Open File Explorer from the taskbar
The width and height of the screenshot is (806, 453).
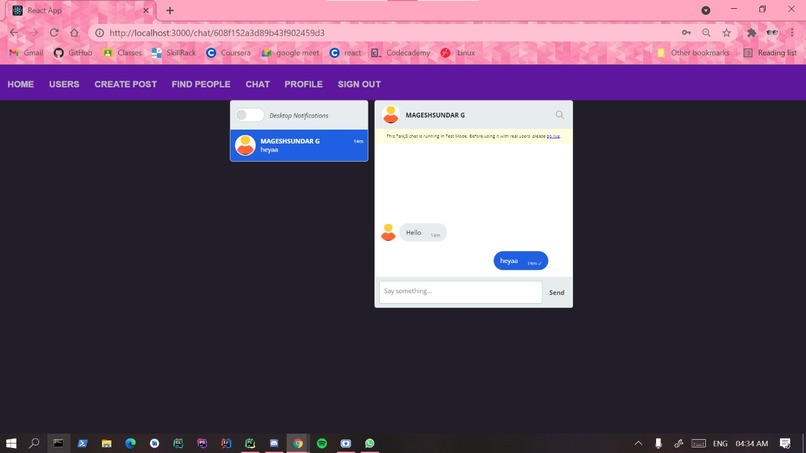pos(106,443)
